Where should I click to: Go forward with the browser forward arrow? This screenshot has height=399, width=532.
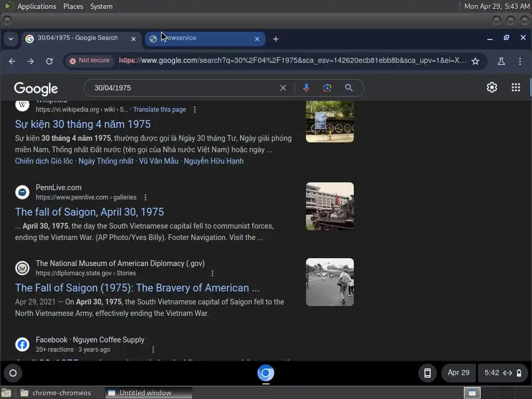click(31, 61)
